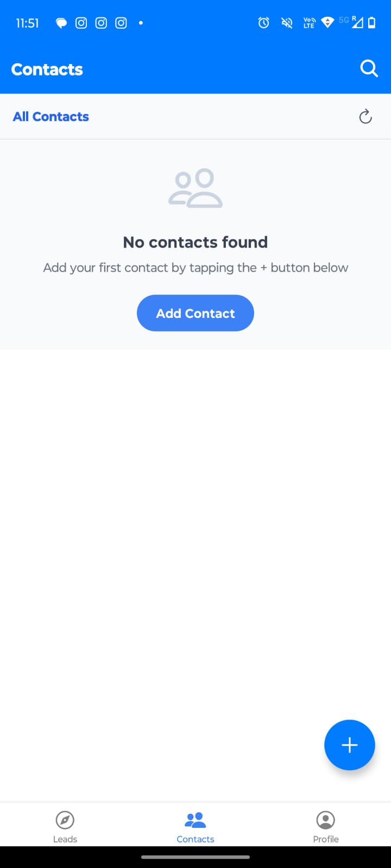391x868 pixels.
Task: Tap the battery status icon
Action: (x=372, y=23)
